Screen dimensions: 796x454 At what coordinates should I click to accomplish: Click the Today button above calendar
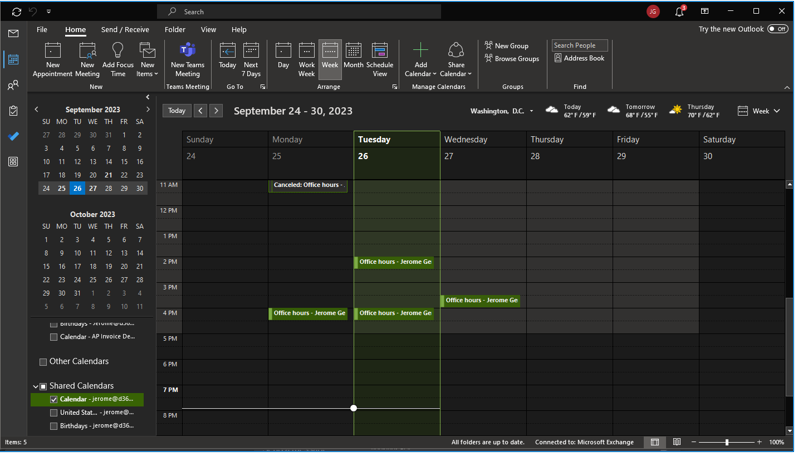click(177, 111)
